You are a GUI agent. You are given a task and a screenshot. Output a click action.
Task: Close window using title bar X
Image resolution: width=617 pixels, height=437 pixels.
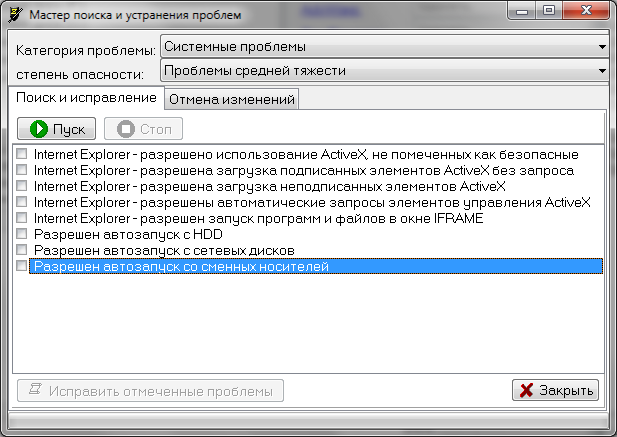coord(586,11)
